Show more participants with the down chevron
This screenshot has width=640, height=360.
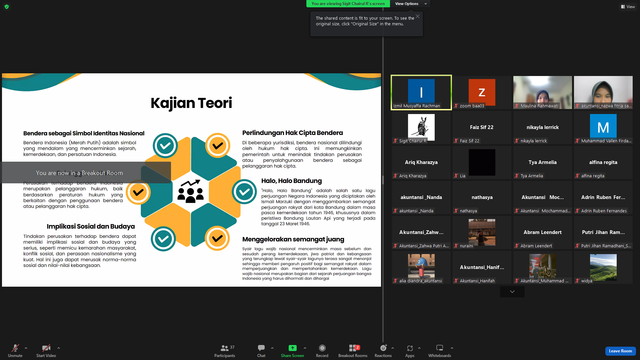pyautogui.click(x=512, y=291)
